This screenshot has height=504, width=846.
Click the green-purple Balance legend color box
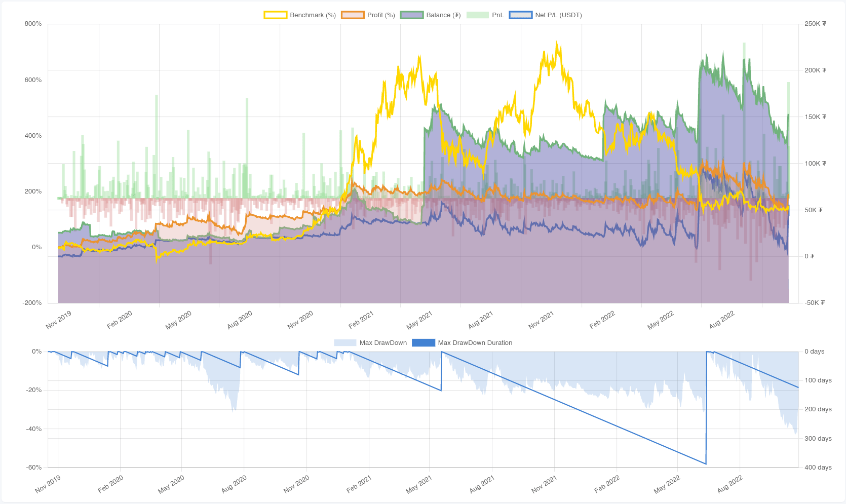(x=412, y=15)
